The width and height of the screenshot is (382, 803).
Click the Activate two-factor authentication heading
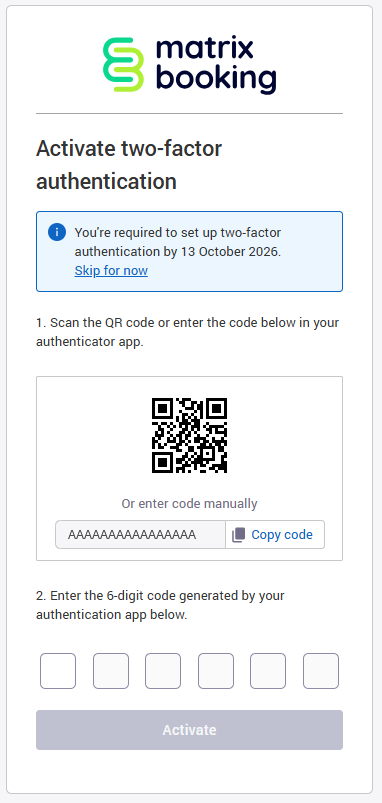[x=129, y=165]
